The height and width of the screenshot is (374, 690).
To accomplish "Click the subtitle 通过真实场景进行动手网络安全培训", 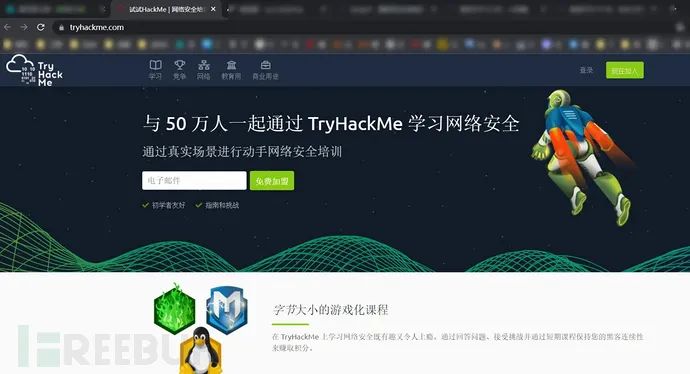I will [242, 152].
